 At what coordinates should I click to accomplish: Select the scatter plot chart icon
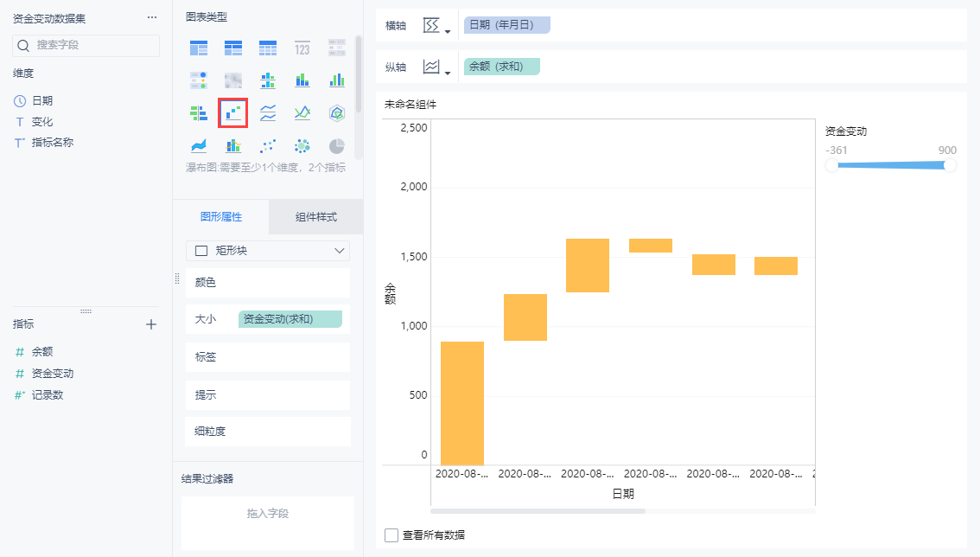[268, 146]
